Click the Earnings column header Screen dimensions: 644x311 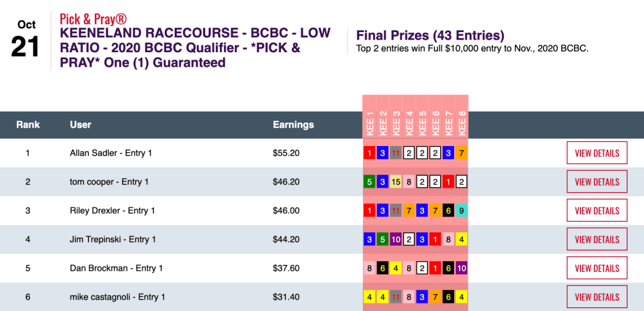(293, 125)
